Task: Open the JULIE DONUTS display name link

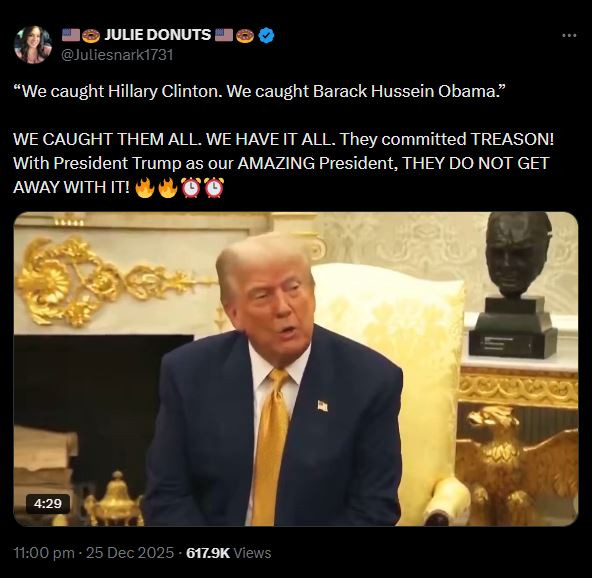Action: tap(157, 35)
